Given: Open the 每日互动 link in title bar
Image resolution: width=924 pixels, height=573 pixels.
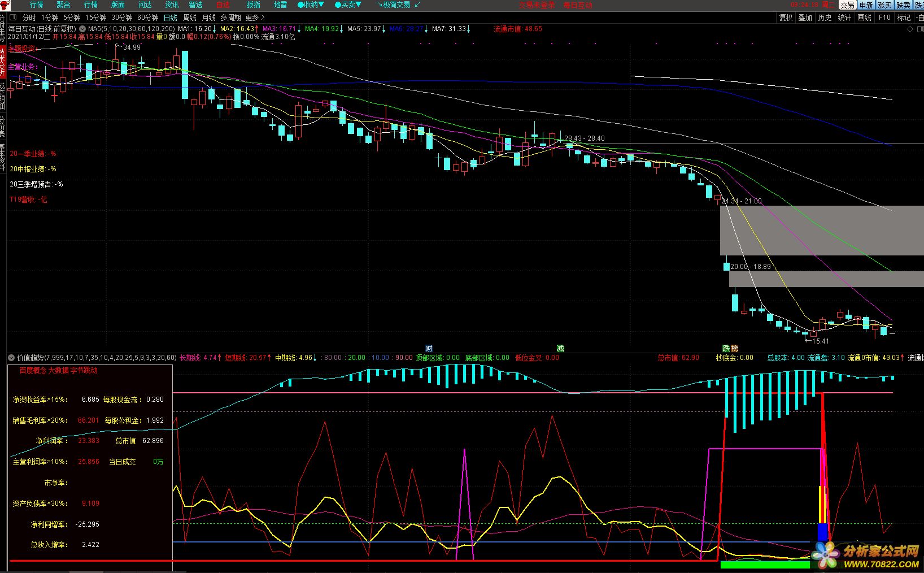Looking at the screenshot, I should tap(578, 5).
